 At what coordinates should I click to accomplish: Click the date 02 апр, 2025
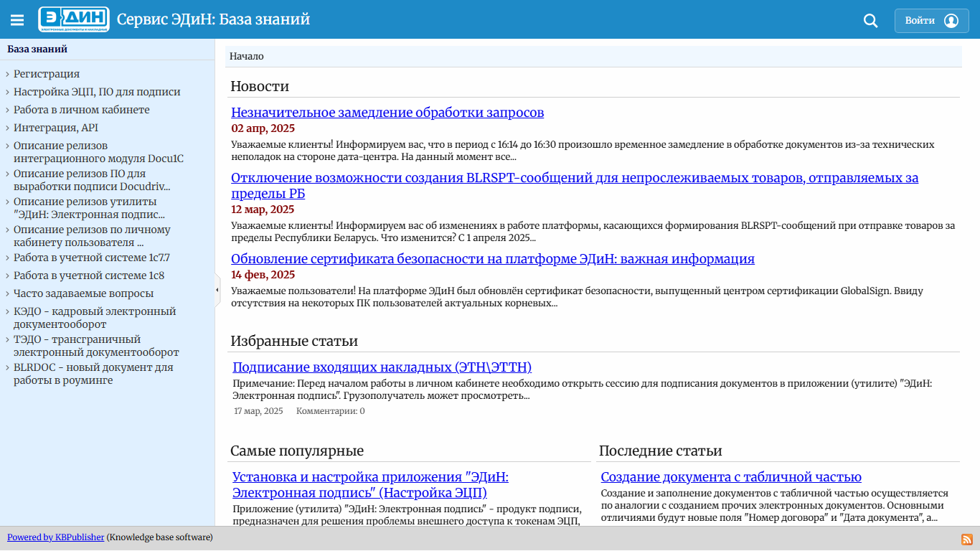[263, 129]
